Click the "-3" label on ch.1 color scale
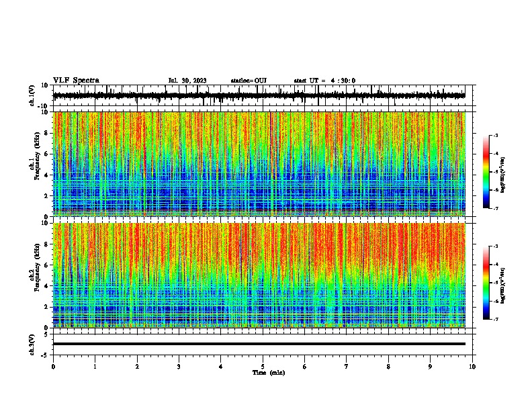532x411 pixels. point(496,135)
